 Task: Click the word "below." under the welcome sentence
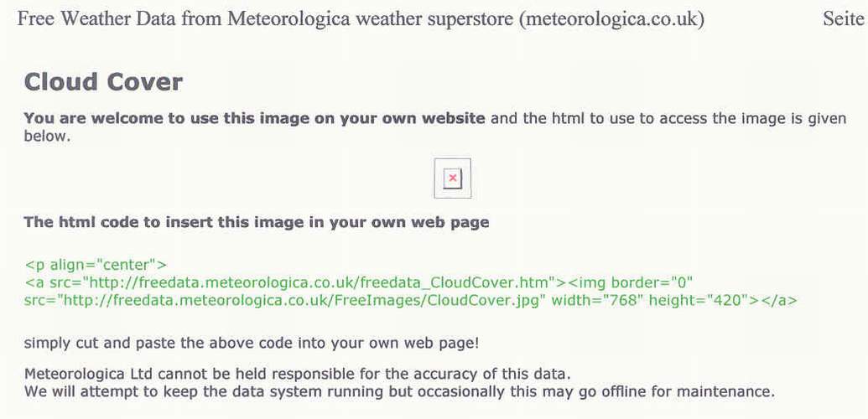pos(46,136)
